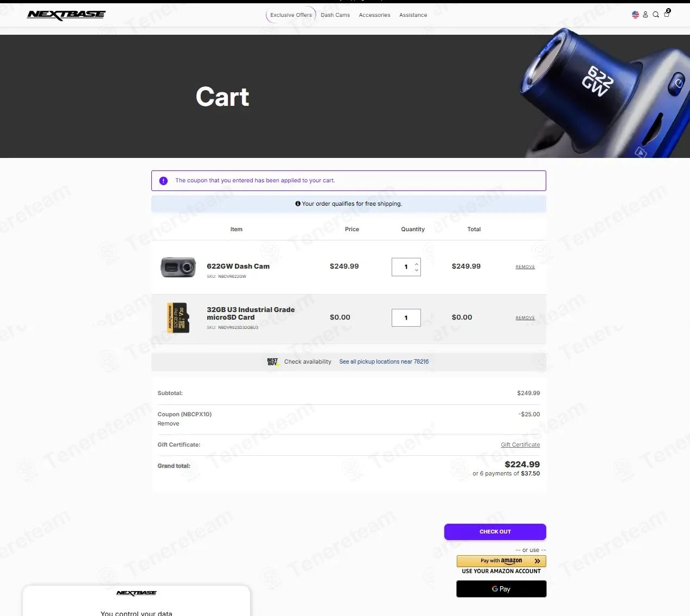Screen dimensions: 690x616
Task: Remove the NBCPX10 coupon
Action: (x=168, y=423)
